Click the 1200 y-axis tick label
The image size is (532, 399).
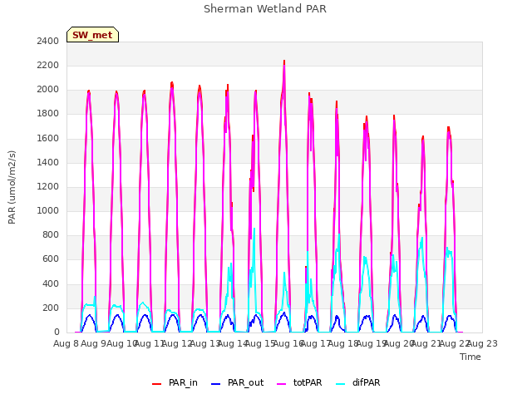[48, 186]
